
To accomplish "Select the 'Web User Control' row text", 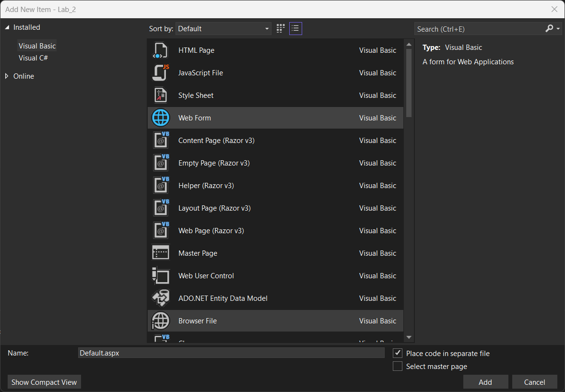I will [206, 275].
